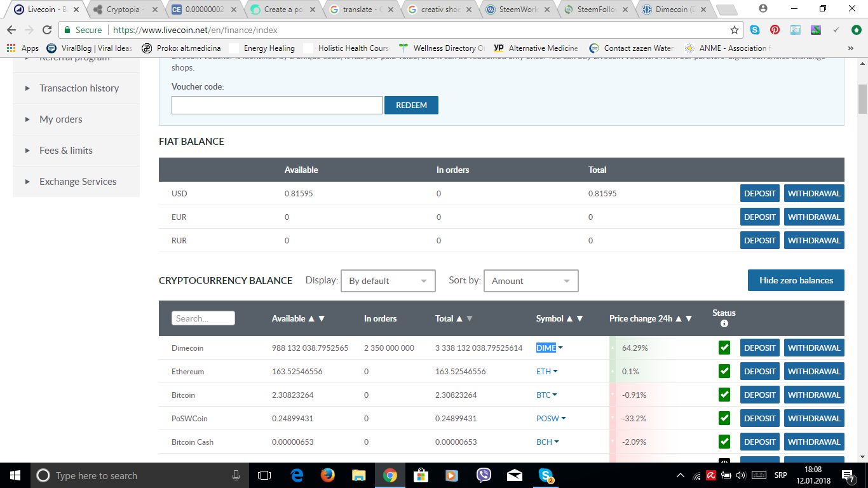
Task: Show more bookmarks via the chevron
Action: 851,48
